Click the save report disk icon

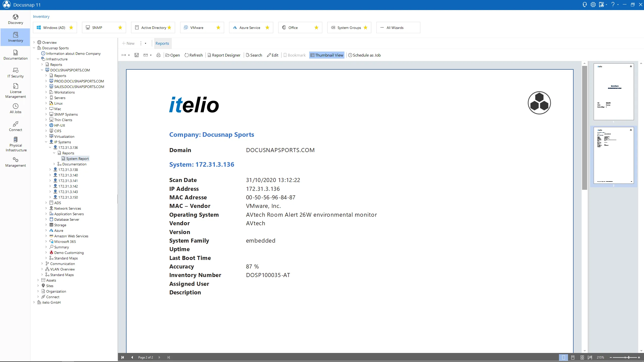[137, 55]
